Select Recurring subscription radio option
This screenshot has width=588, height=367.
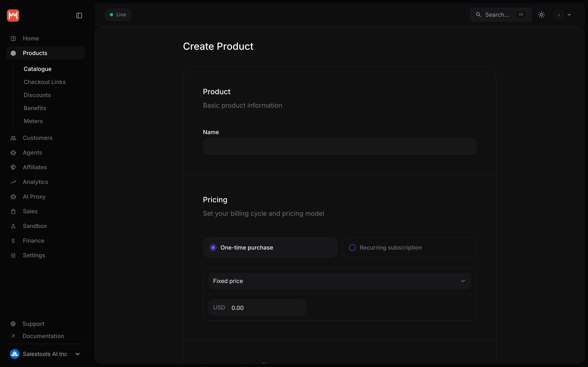click(409, 248)
